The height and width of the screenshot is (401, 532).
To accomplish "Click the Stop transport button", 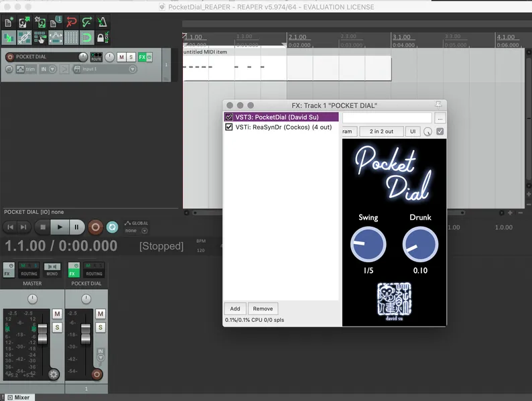I will point(43,227).
